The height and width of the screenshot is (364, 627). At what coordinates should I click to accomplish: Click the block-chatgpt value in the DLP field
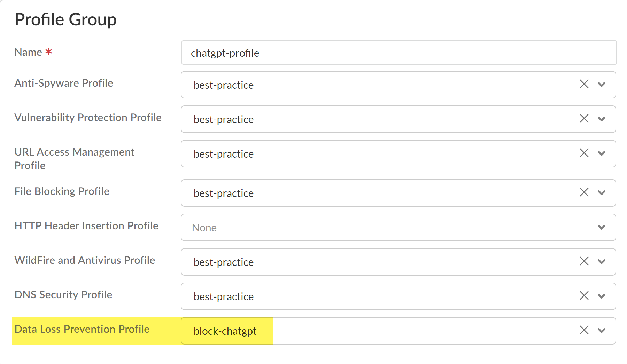click(x=225, y=331)
